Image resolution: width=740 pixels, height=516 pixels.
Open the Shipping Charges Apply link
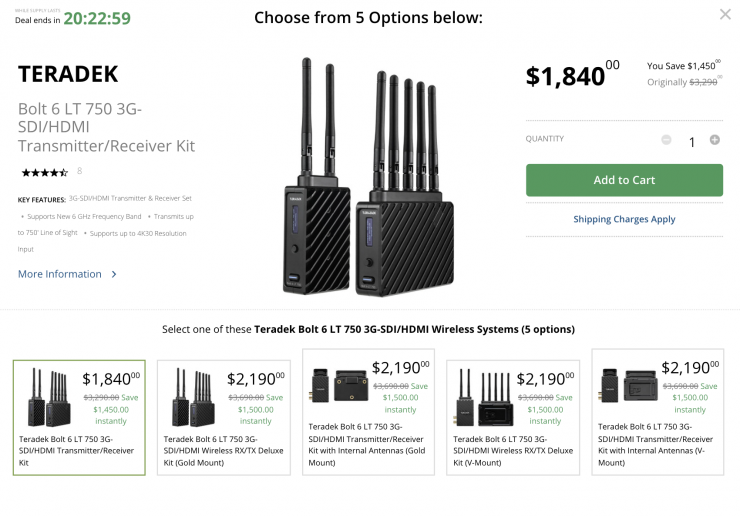tap(624, 219)
